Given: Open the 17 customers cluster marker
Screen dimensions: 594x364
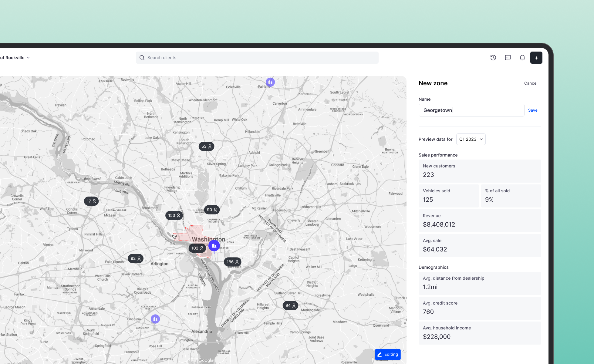Looking at the screenshot, I should [x=91, y=201].
